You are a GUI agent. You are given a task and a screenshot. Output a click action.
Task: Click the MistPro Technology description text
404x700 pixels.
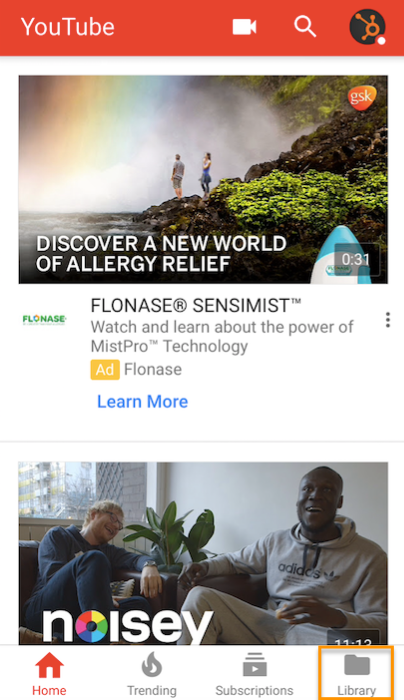tap(222, 337)
